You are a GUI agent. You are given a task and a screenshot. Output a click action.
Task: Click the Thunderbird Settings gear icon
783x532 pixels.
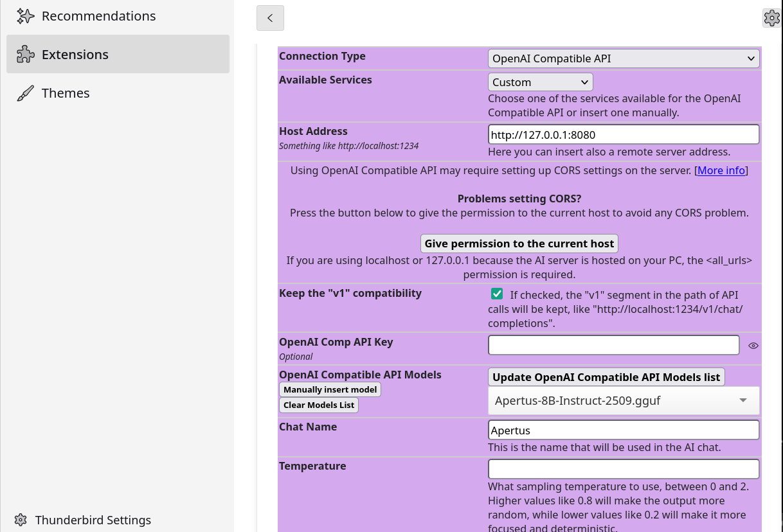[21, 520]
